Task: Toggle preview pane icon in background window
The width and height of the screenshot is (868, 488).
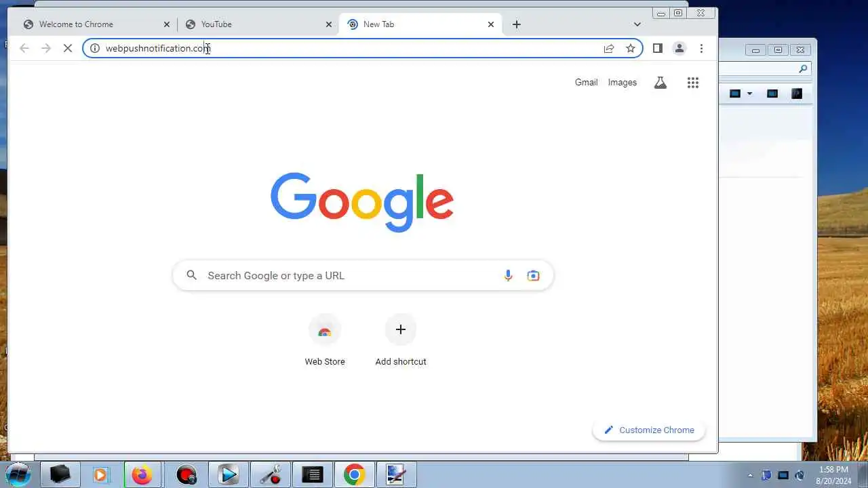Action: pos(772,94)
